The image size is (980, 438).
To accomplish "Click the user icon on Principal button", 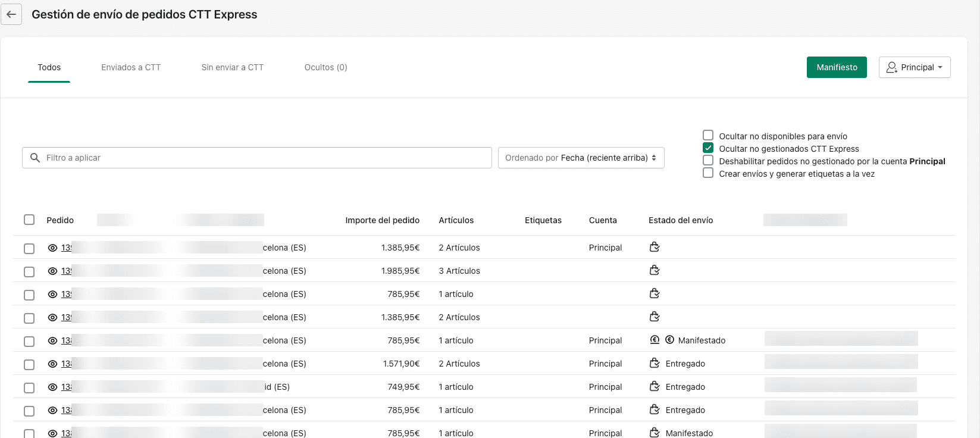I will pos(891,67).
